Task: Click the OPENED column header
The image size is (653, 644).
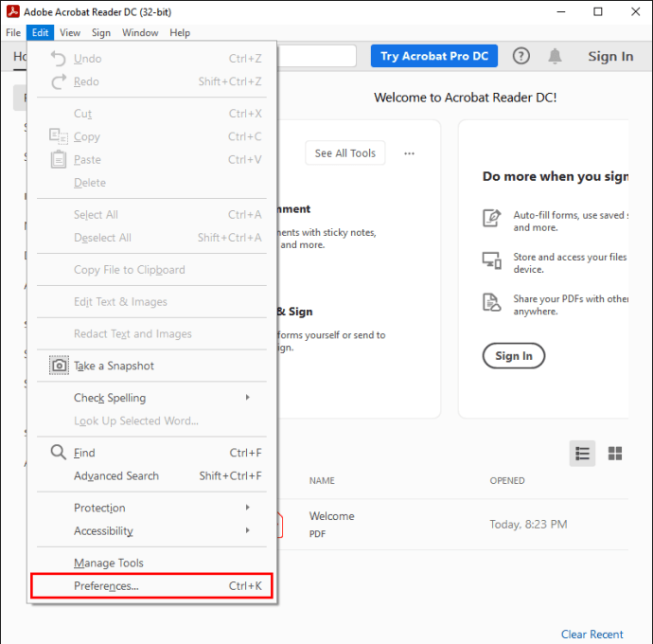Action: (507, 480)
